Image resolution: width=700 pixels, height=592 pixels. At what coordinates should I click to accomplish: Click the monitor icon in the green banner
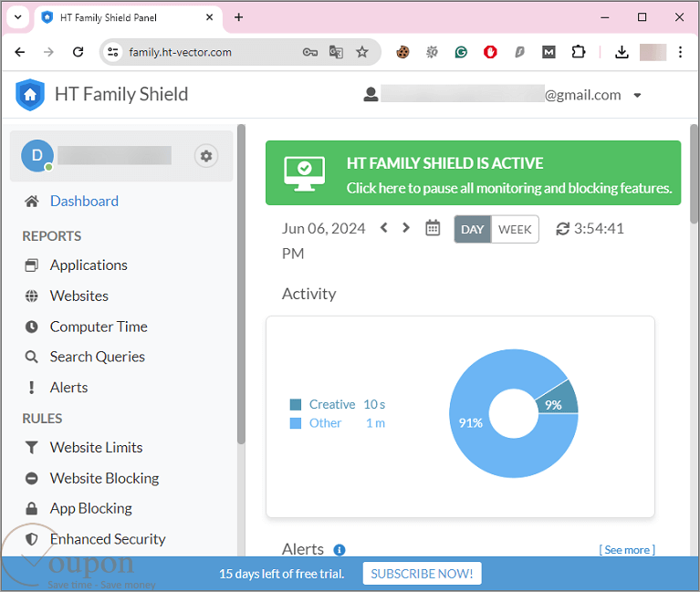(x=305, y=173)
